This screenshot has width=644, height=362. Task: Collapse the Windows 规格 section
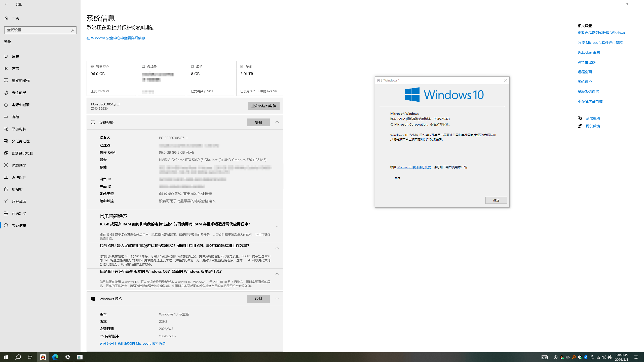[277, 299]
